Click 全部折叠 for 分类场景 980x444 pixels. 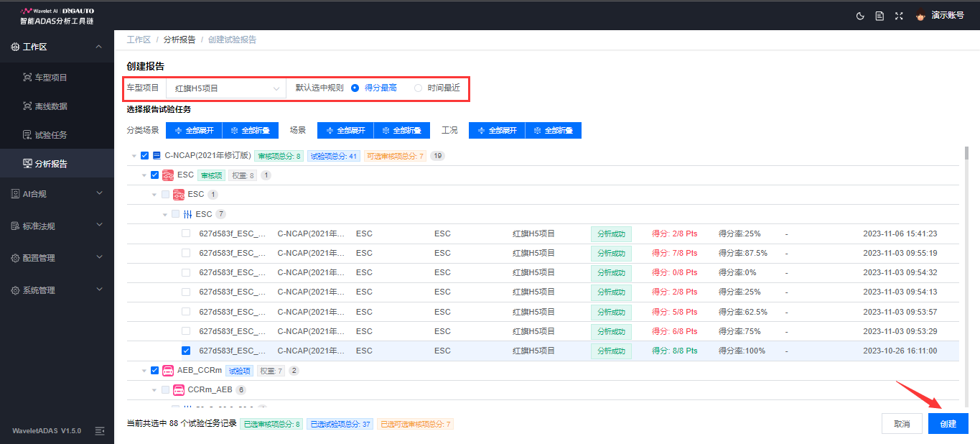251,130
